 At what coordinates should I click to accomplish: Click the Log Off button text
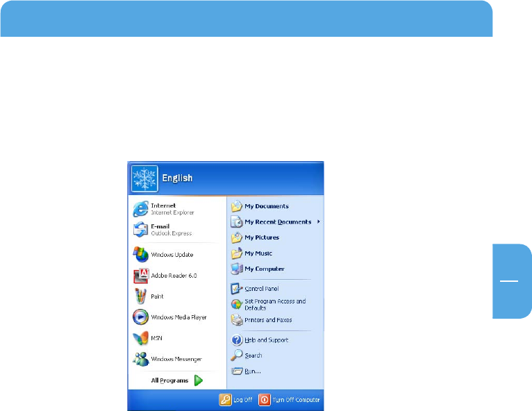coord(243,400)
